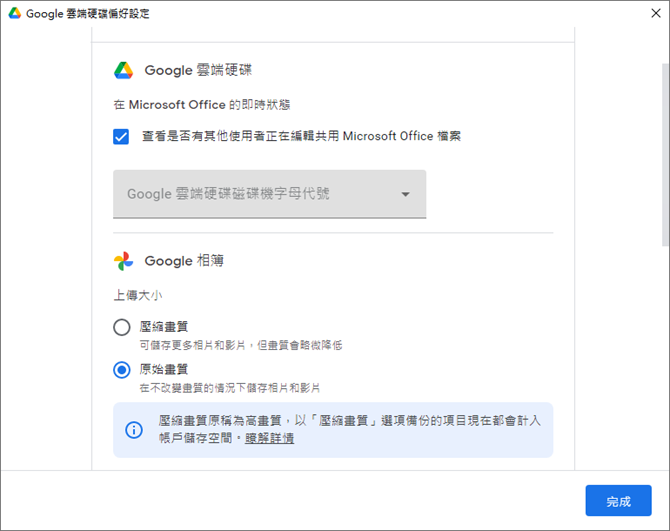The width and height of the screenshot is (670, 531).
Task: Click the Google Drive logo in title bar
Action: pyautogui.click(x=15, y=13)
